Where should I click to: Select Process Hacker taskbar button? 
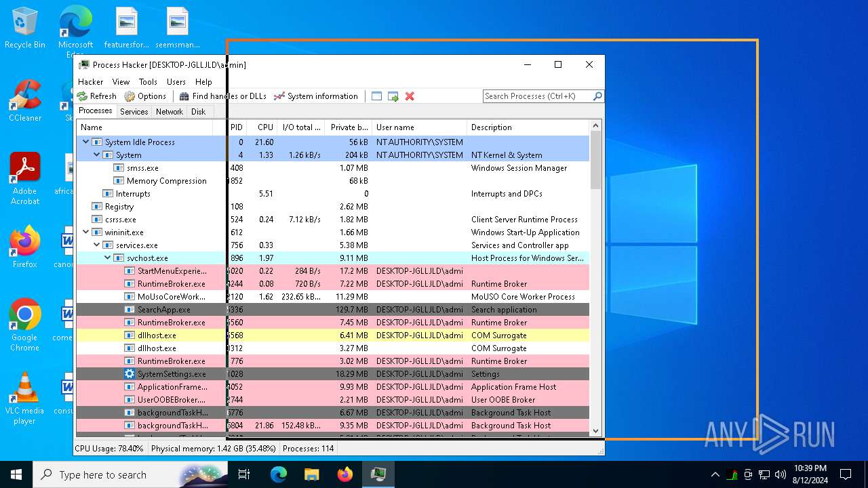pos(378,474)
